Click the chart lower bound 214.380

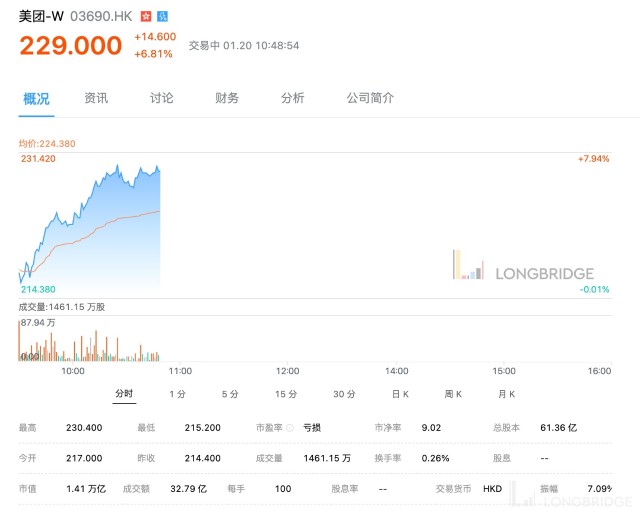click(x=38, y=289)
